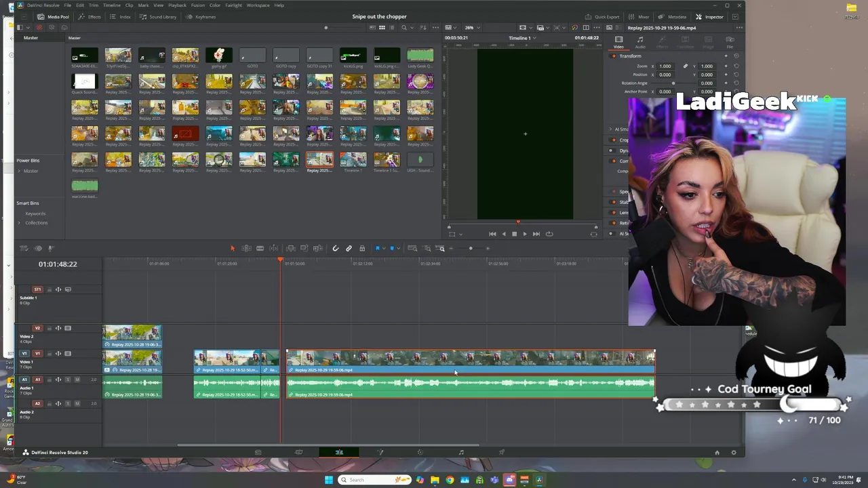Toggle linked selection chain icon
868x488 pixels.
(349, 249)
